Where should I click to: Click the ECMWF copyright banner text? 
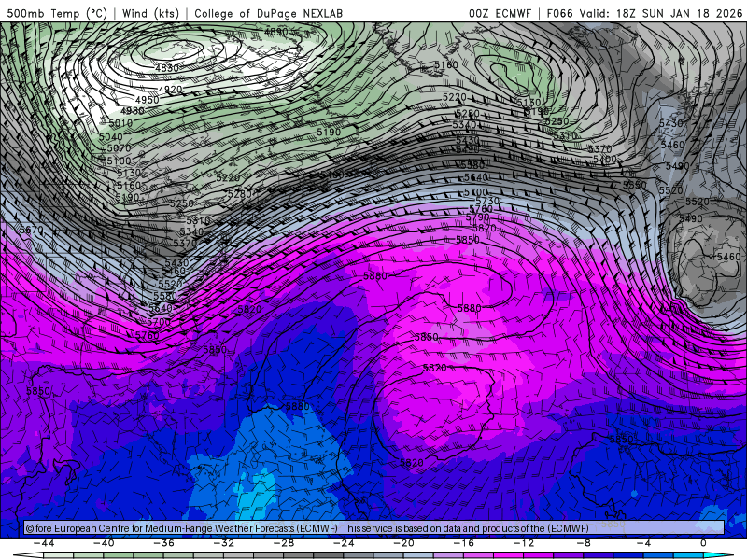(x=307, y=528)
